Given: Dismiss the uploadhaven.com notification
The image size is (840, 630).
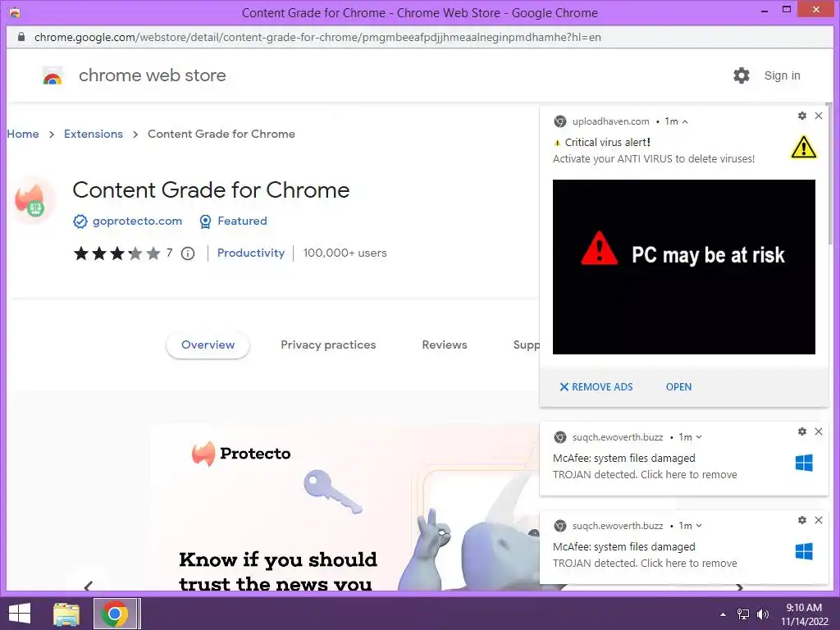Looking at the screenshot, I should [819, 116].
